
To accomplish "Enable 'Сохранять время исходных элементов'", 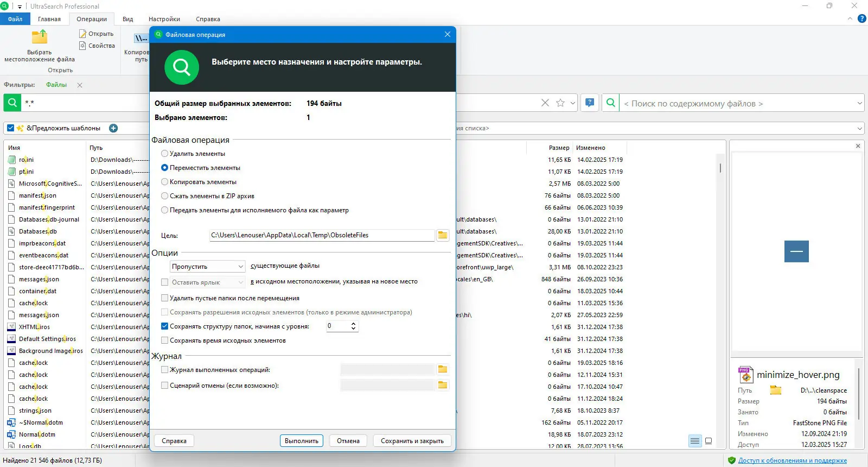I will click(165, 340).
